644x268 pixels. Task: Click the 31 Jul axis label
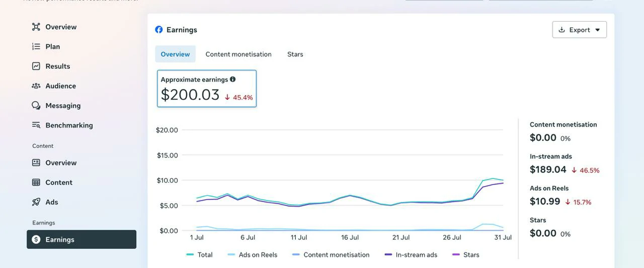503,237
